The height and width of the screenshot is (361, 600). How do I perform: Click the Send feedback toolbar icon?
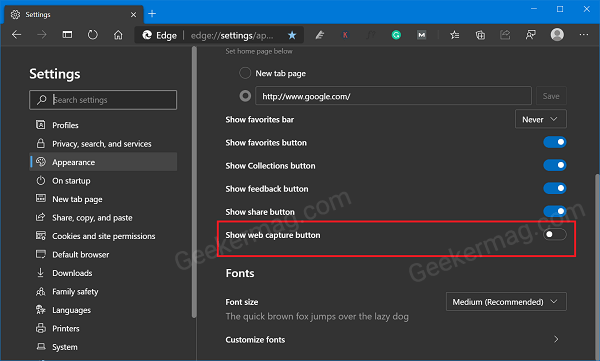point(531,35)
